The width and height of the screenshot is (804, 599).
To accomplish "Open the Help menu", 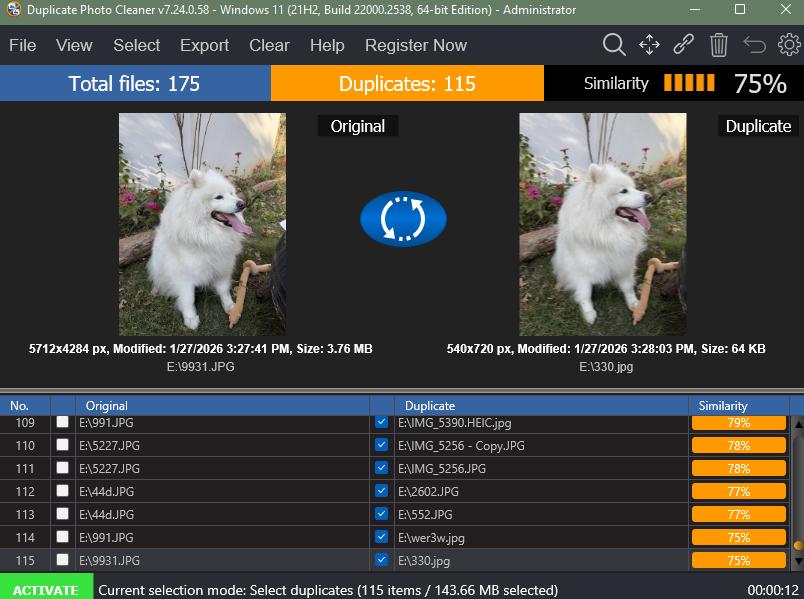I will 327,45.
